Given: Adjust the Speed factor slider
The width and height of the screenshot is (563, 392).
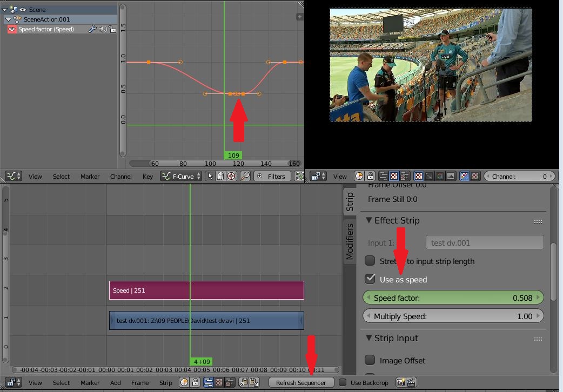Looking at the screenshot, I should 454,298.
